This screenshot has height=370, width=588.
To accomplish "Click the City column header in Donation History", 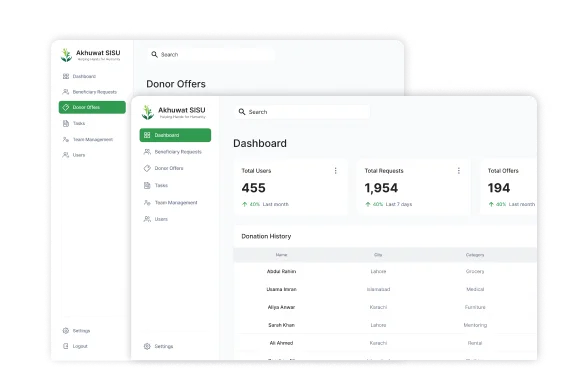I will pyautogui.click(x=378, y=255).
